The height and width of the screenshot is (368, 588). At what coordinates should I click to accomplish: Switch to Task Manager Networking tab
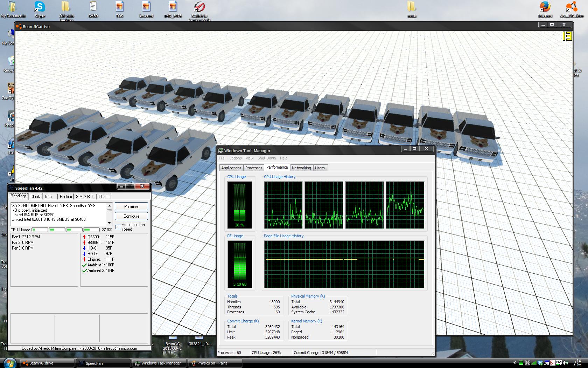point(301,168)
